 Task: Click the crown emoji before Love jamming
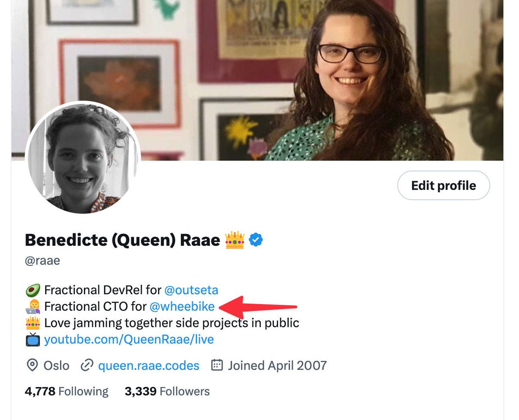click(33, 323)
